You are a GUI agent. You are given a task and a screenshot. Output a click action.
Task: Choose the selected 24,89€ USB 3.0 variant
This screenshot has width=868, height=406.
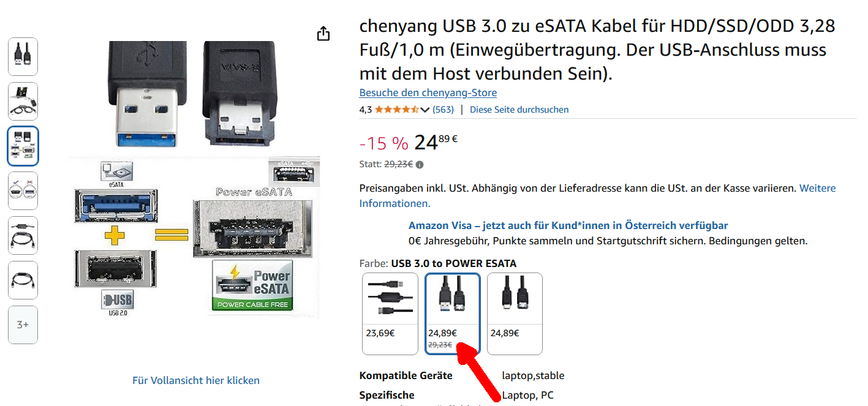click(453, 314)
